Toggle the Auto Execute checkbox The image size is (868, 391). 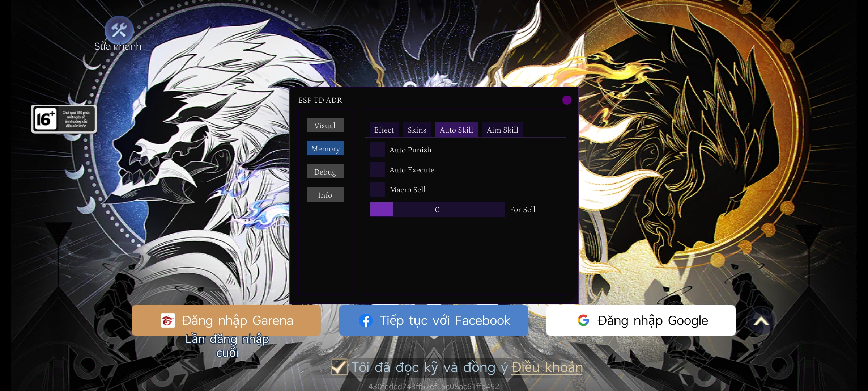pyautogui.click(x=377, y=170)
